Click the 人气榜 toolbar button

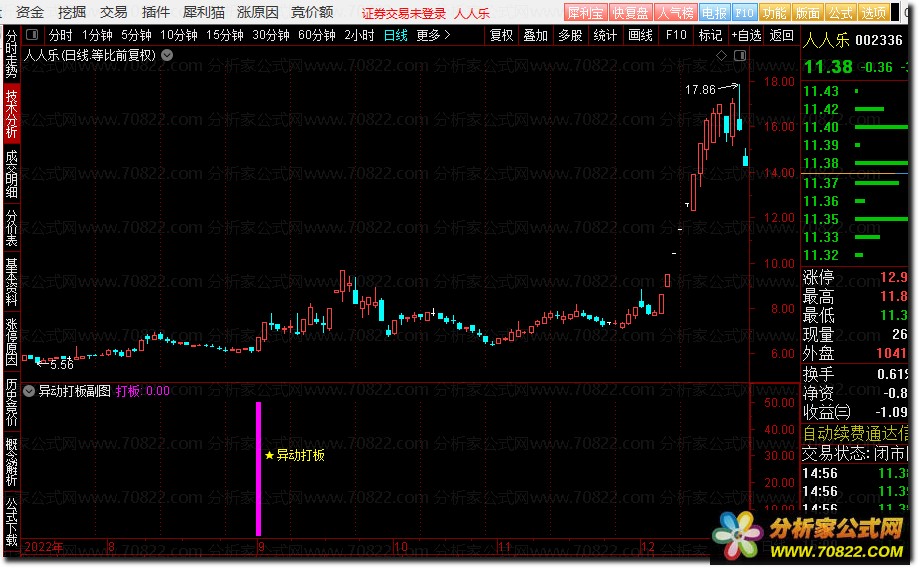tap(676, 12)
